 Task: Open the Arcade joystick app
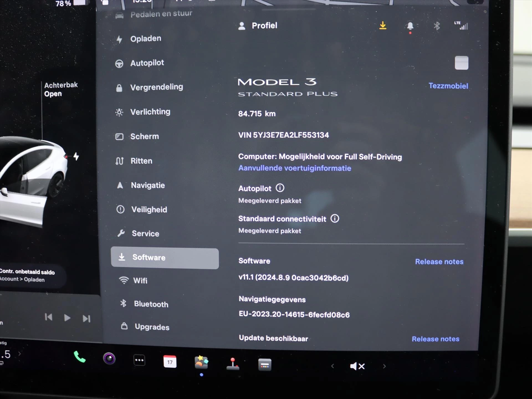pyautogui.click(x=233, y=364)
